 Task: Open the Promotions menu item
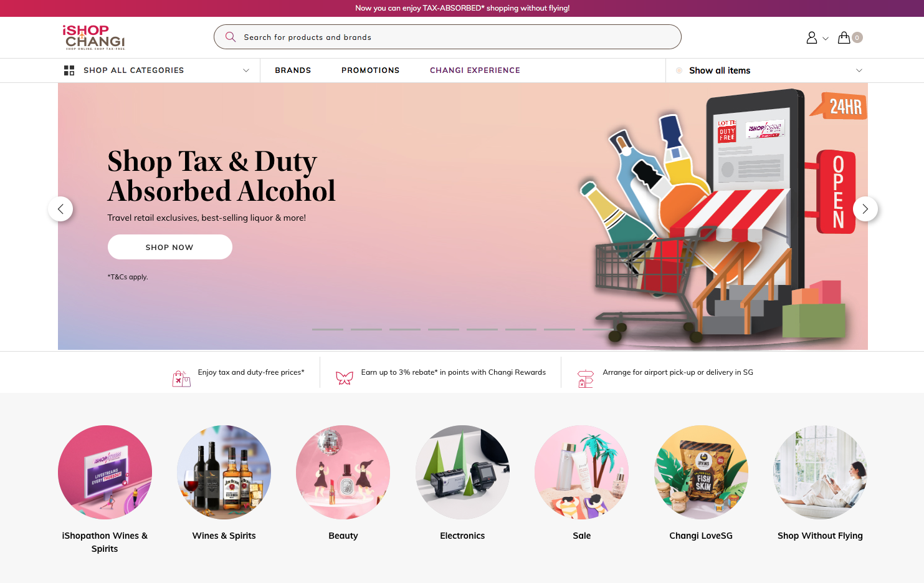pyautogui.click(x=370, y=70)
